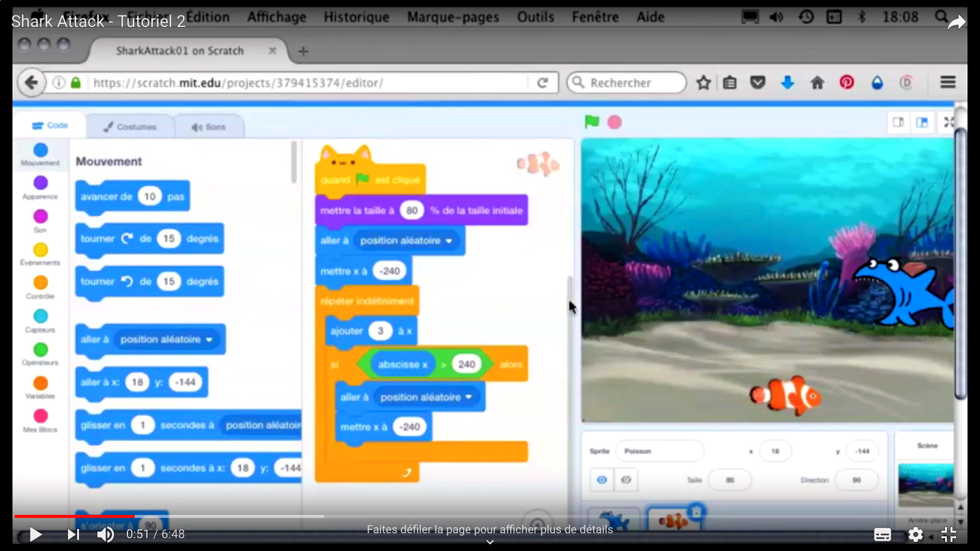Image resolution: width=980 pixels, height=551 pixels.
Task: Open the Costumes tab
Action: pyautogui.click(x=130, y=127)
